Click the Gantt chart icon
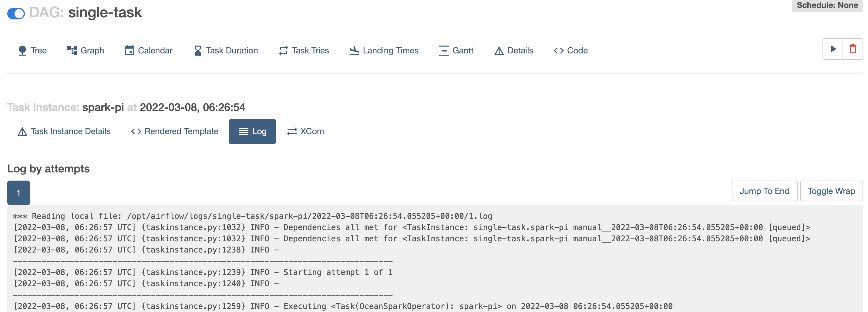This screenshot has width=868, height=312. click(444, 51)
